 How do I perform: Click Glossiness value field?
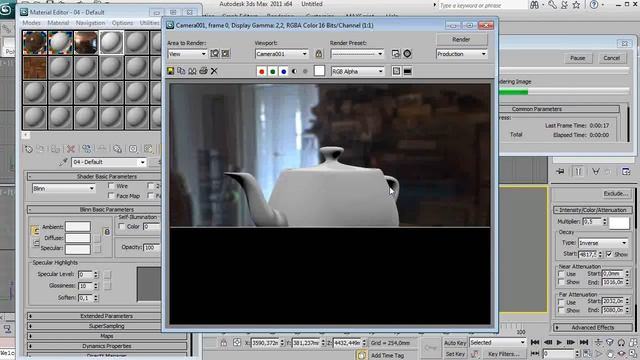click(x=85, y=286)
